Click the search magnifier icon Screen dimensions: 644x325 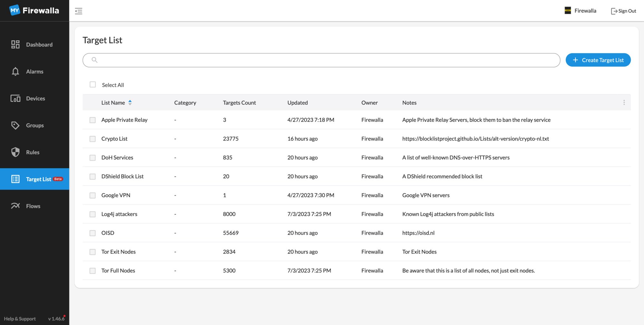point(94,60)
